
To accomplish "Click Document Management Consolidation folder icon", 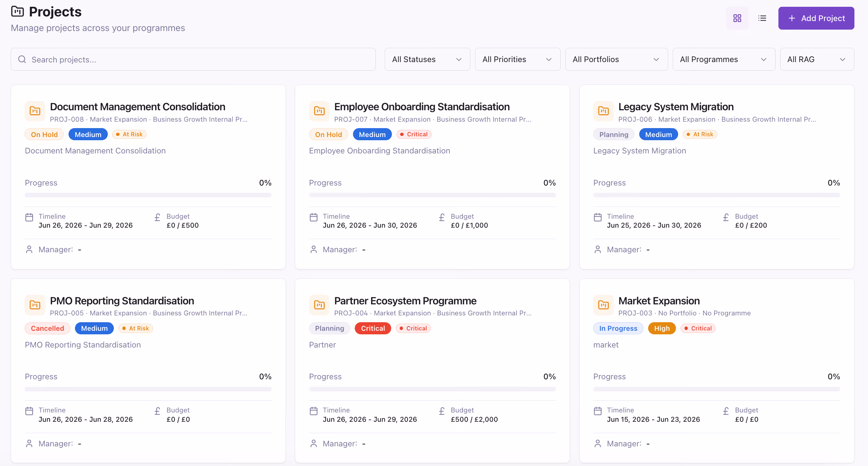I will 35,111.
